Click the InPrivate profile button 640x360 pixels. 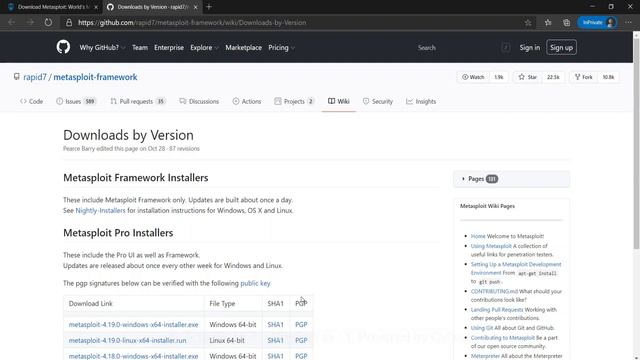[x=597, y=22]
